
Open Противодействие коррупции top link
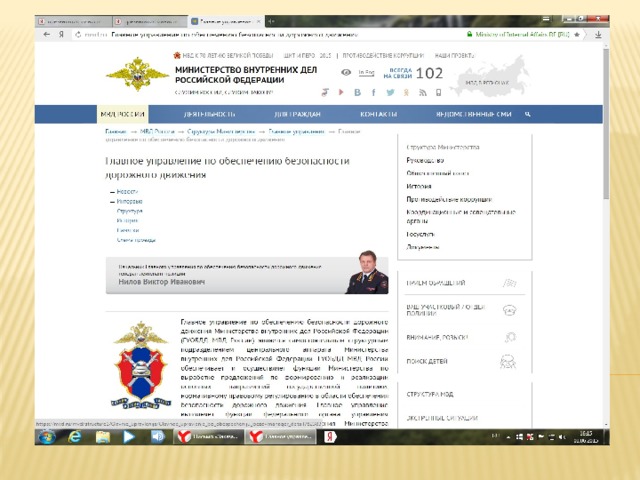383,56
